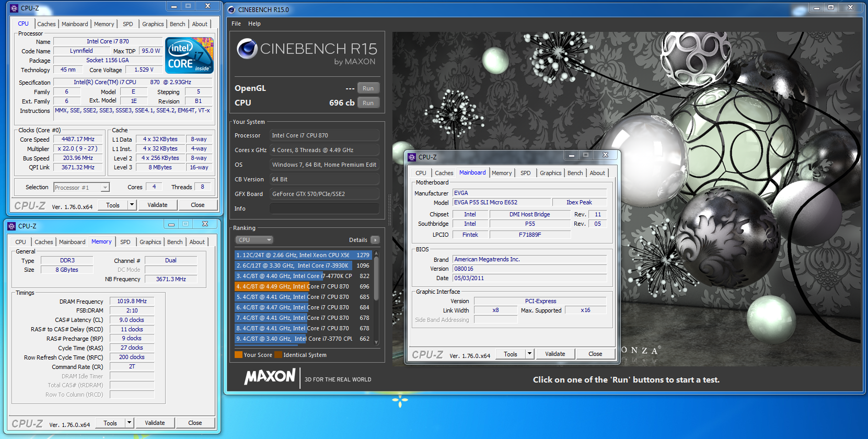Maximize the Cinebench R15.0 window
Screen dimensions: 868x439
tap(831, 8)
